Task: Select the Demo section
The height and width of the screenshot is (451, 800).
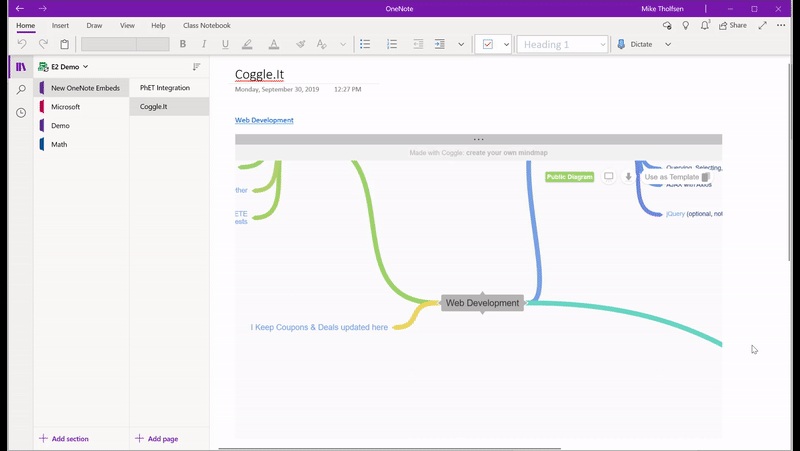Action: 81,126
